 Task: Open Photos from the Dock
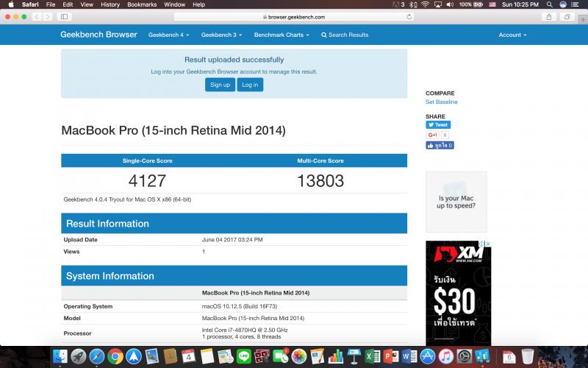point(299,356)
